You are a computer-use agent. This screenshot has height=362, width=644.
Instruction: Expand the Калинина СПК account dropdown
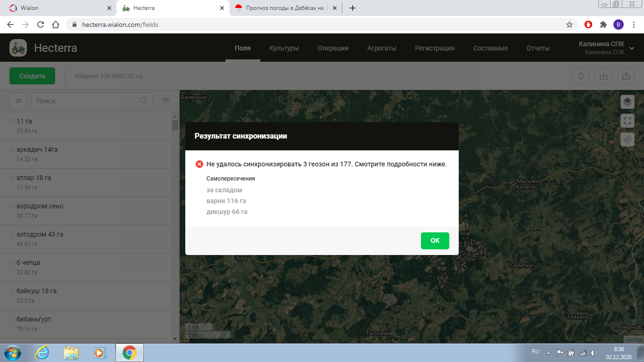(632, 48)
